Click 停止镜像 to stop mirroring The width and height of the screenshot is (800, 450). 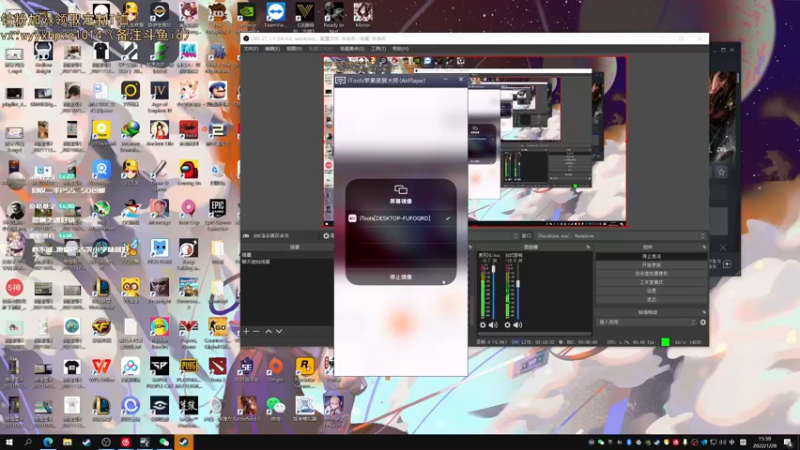click(401, 277)
